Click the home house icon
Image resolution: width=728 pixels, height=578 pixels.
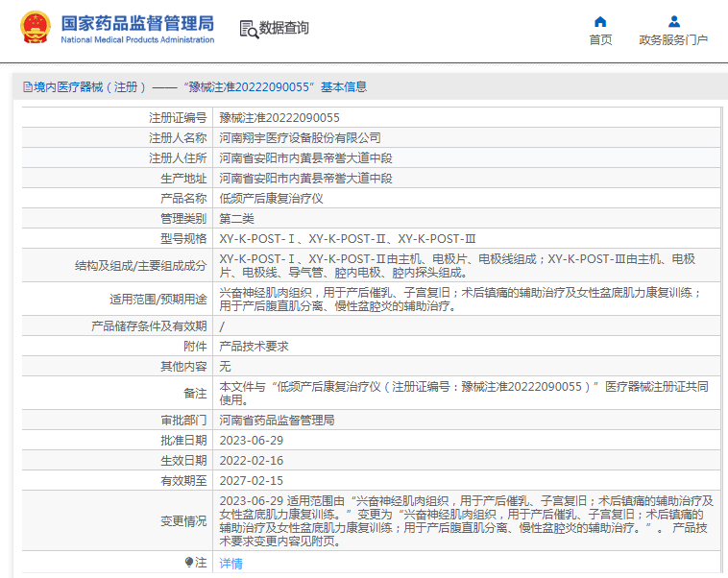(x=600, y=21)
